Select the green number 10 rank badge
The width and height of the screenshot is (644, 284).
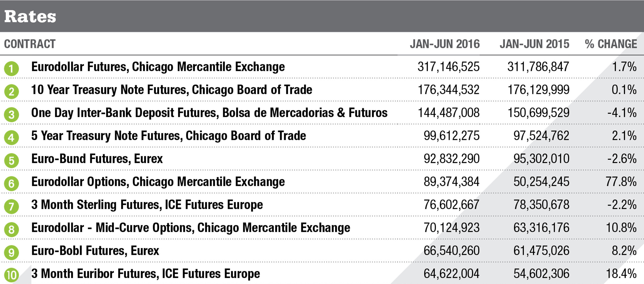pyautogui.click(x=11, y=275)
